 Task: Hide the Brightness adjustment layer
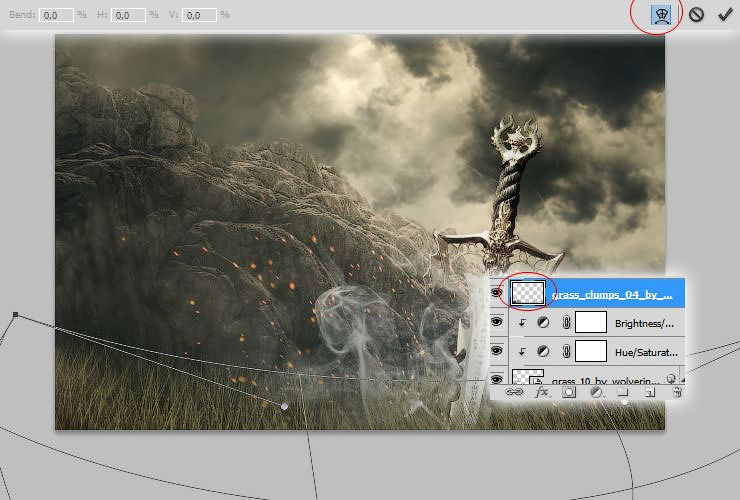pos(496,322)
